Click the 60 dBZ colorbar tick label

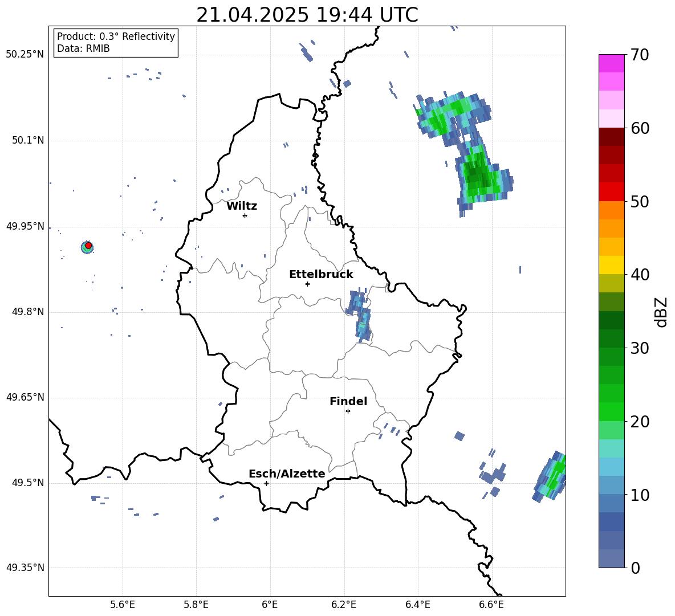[x=640, y=128]
